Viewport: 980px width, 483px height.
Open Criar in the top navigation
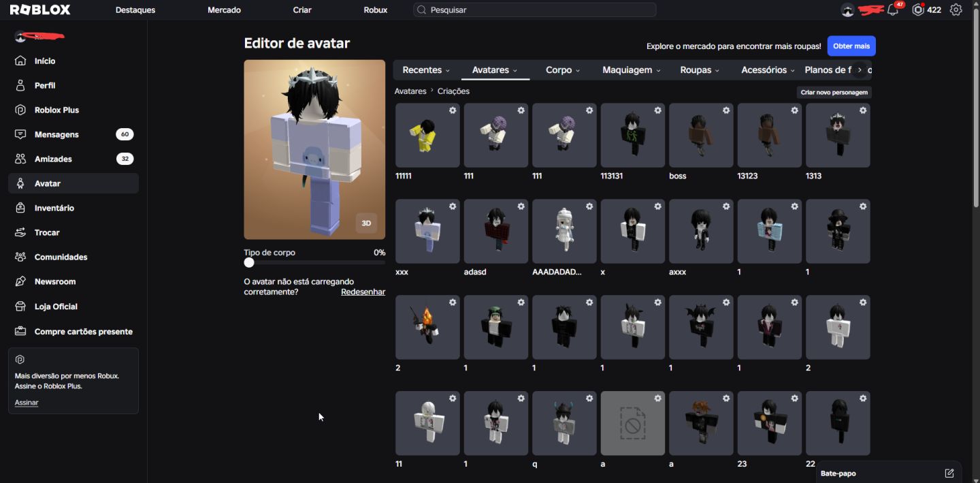click(x=302, y=10)
